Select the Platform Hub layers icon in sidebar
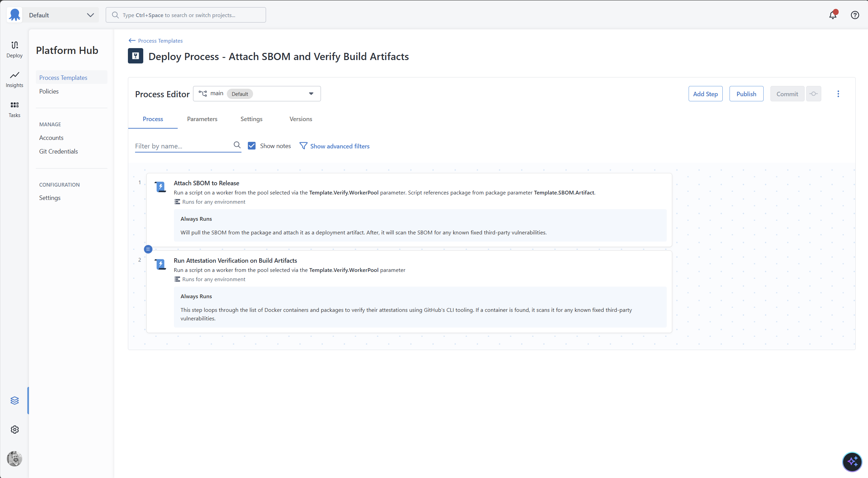 (x=14, y=401)
